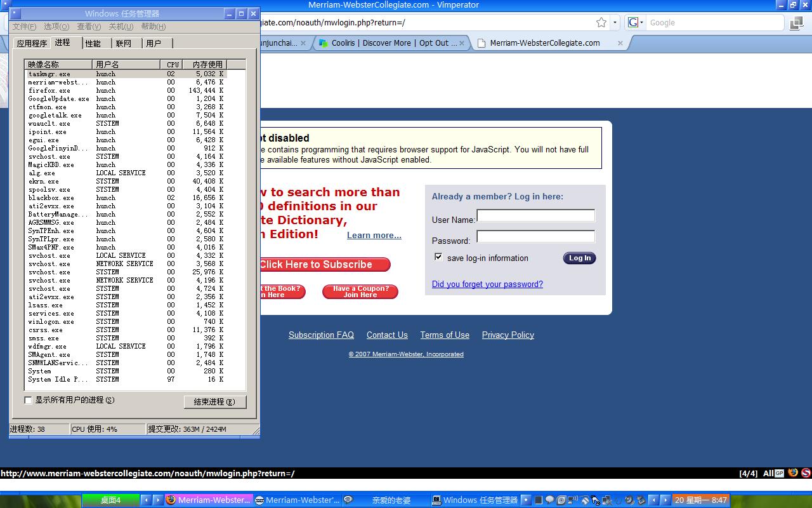This screenshot has height=508, width=812.
Task: Sort processes by CPU column header
Action: [171, 64]
